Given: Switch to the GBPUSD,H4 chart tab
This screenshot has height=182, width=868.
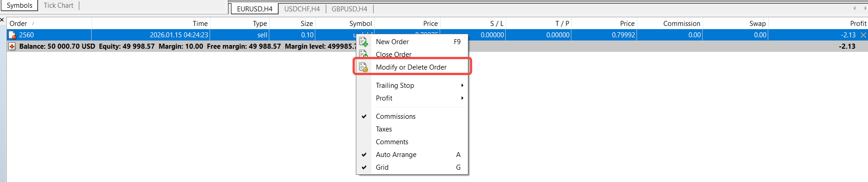Looking at the screenshot, I should point(349,9).
